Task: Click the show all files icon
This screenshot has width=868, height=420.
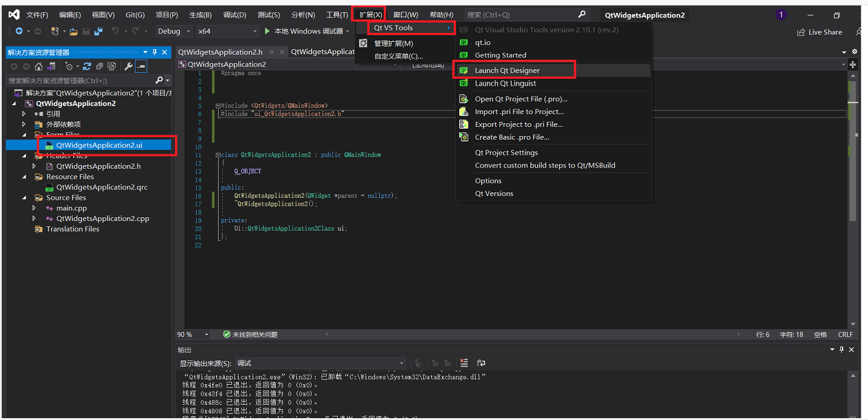Action: click(x=111, y=66)
